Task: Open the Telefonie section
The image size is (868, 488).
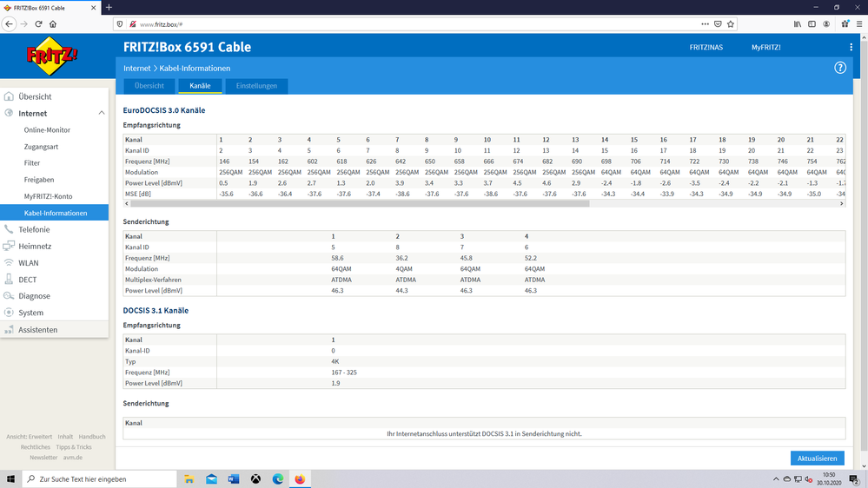Action: [x=34, y=229]
